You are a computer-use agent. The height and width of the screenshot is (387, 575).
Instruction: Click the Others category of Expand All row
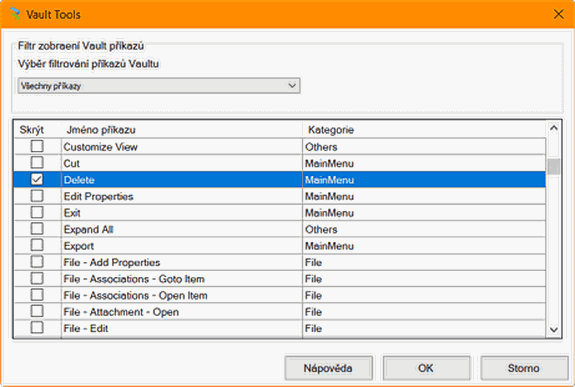321,229
